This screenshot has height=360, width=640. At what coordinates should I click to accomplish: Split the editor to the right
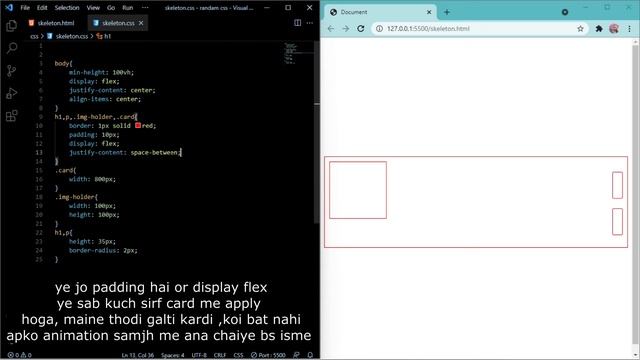298,23
